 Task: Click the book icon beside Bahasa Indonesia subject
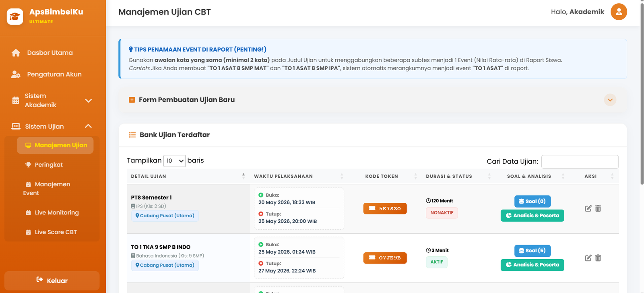pos(133,256)
